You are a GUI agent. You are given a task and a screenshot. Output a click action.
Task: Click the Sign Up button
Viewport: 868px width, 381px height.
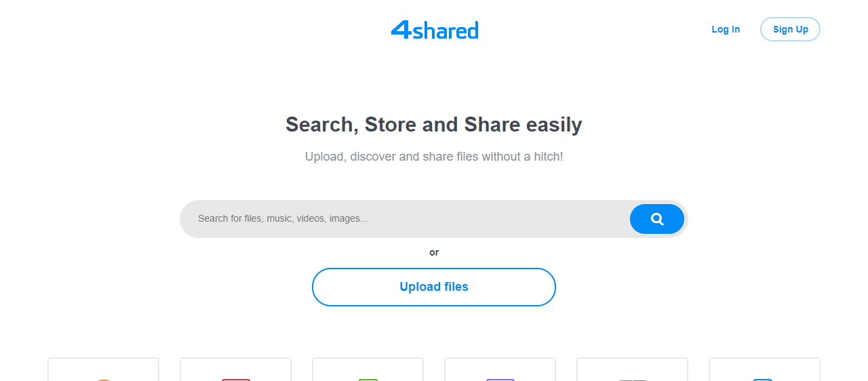pos(790,29)
